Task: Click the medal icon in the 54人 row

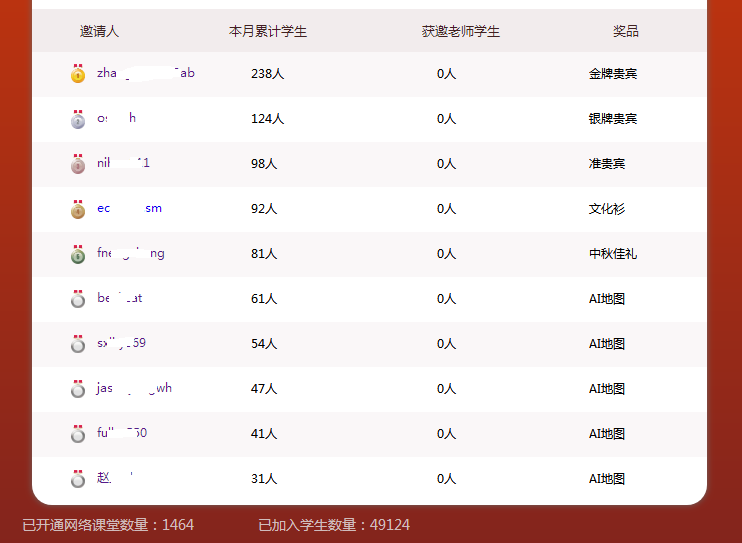Action: pyautogui.click(x=78, y=344)
